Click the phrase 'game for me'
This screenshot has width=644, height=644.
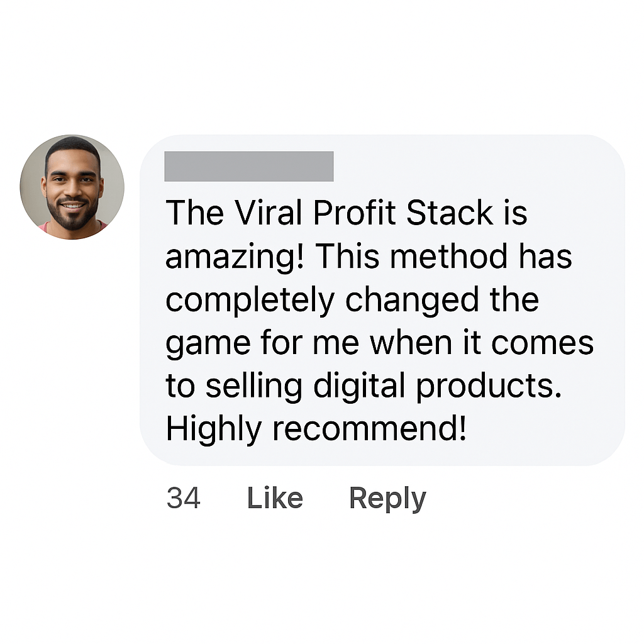pos(262,344)
